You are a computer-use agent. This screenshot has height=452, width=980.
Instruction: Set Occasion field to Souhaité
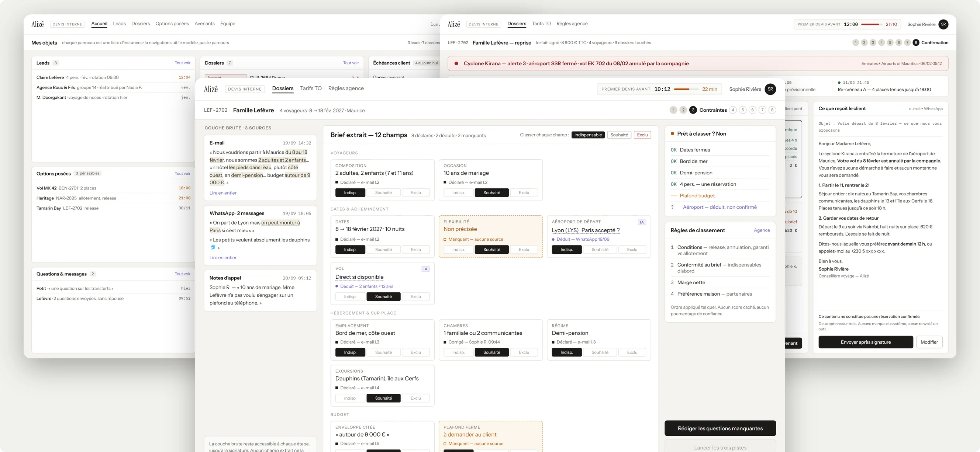[x=491, y=193]
